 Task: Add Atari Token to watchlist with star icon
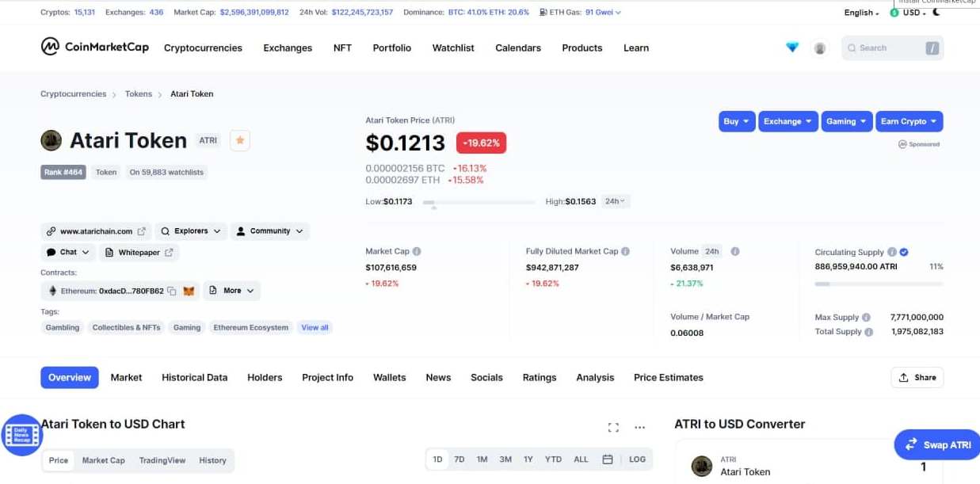(240, 141)
